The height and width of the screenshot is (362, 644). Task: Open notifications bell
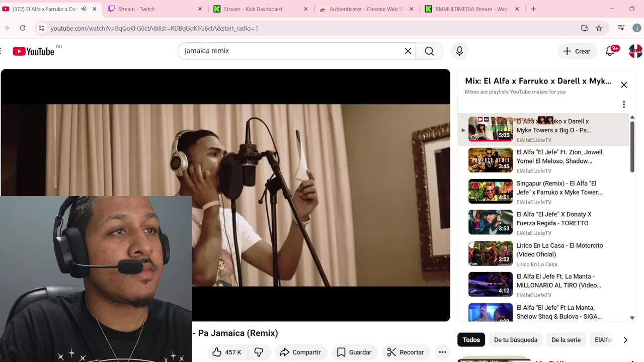pos(610,51)
